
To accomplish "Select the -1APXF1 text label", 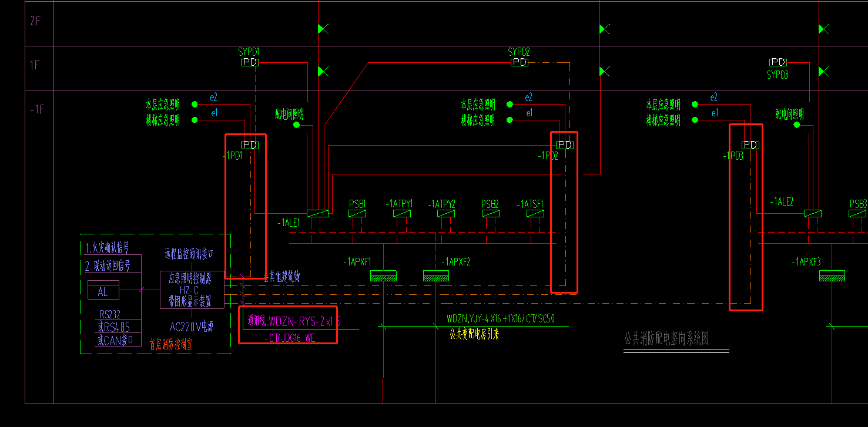I will (357, 261).
